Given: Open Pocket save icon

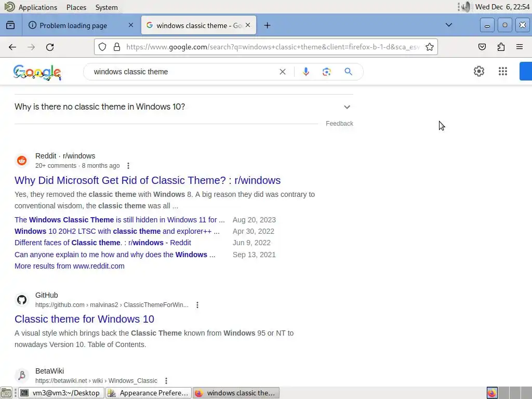Looking at the screenshot, I should tap(482, 47).
